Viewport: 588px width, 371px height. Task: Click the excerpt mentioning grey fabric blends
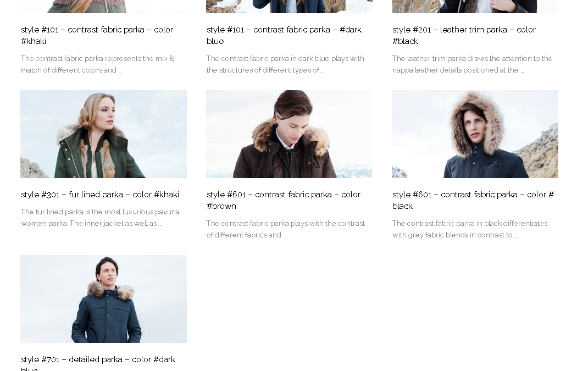point(469,229)
